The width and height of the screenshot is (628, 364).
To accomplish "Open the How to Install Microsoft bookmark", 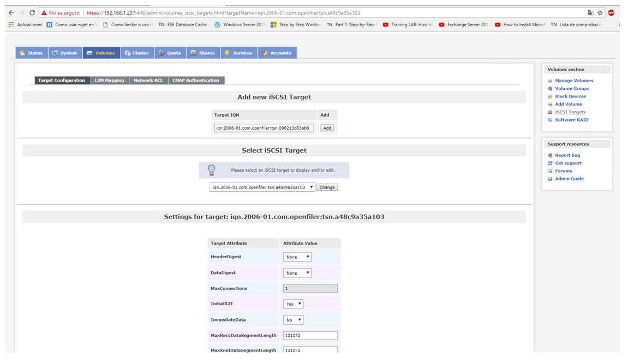I will 520,25.
